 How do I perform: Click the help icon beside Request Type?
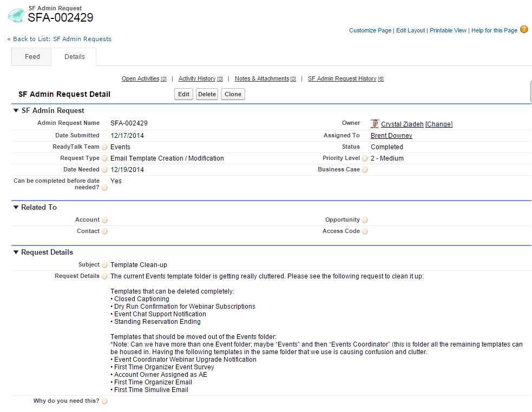(x=104, y=159)
